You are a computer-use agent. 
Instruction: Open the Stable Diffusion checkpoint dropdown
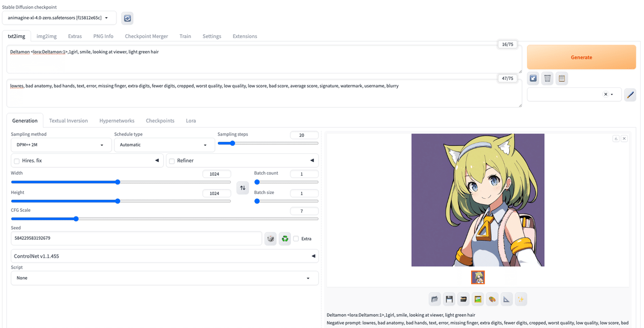pos(59,18)
